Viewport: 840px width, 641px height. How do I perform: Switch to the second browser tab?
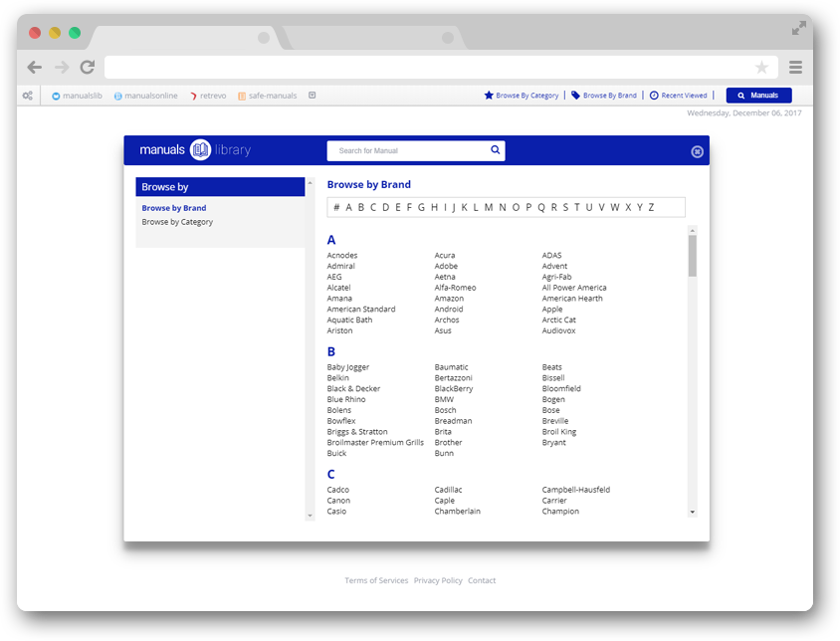tap(373, 38)
